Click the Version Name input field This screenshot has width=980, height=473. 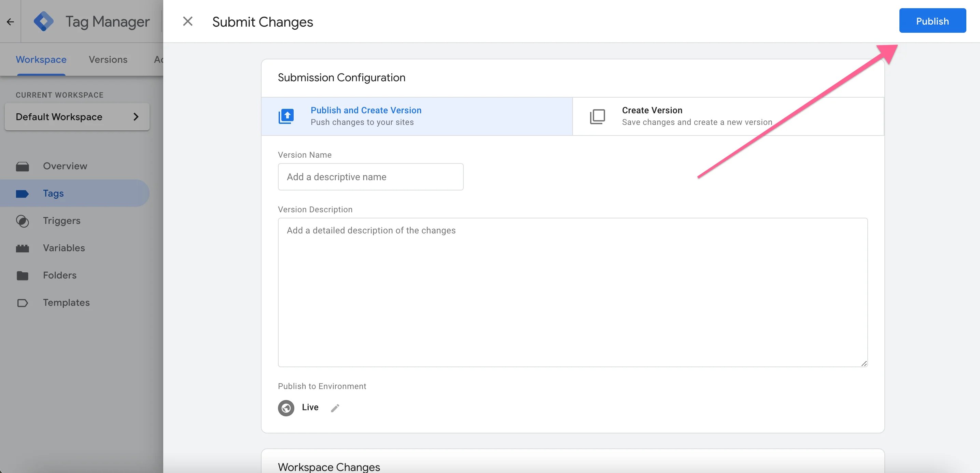click(x=370, y=176)
